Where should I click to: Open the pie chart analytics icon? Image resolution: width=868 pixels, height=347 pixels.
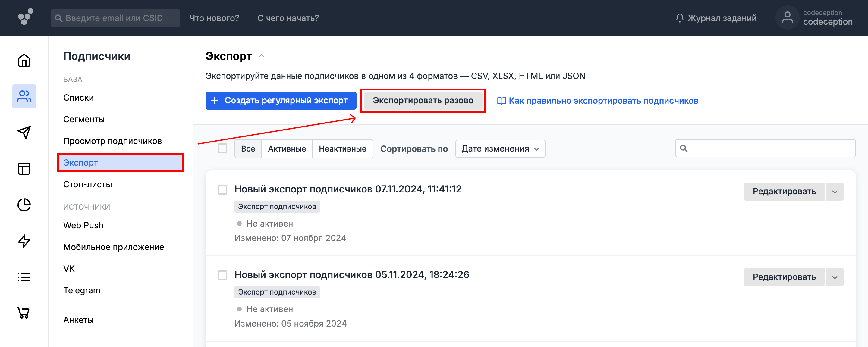coord(24,205)
